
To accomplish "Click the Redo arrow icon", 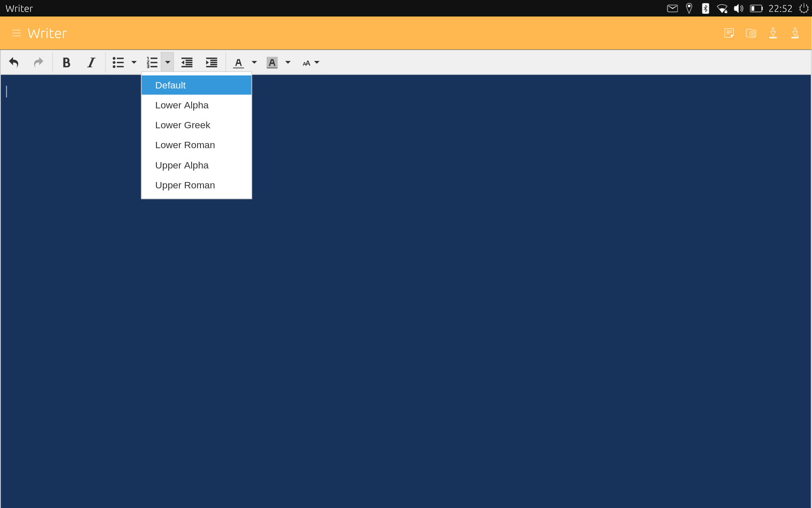I will tap(38, 63).
